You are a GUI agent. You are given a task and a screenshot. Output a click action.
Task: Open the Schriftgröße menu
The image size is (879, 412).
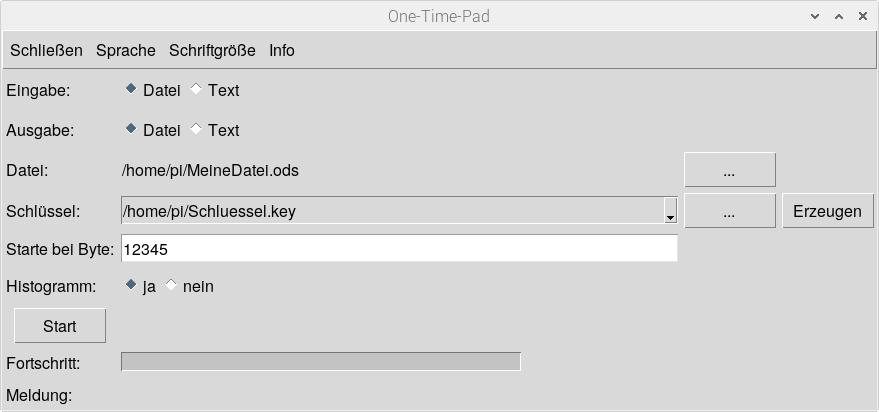tap(212, 50)
